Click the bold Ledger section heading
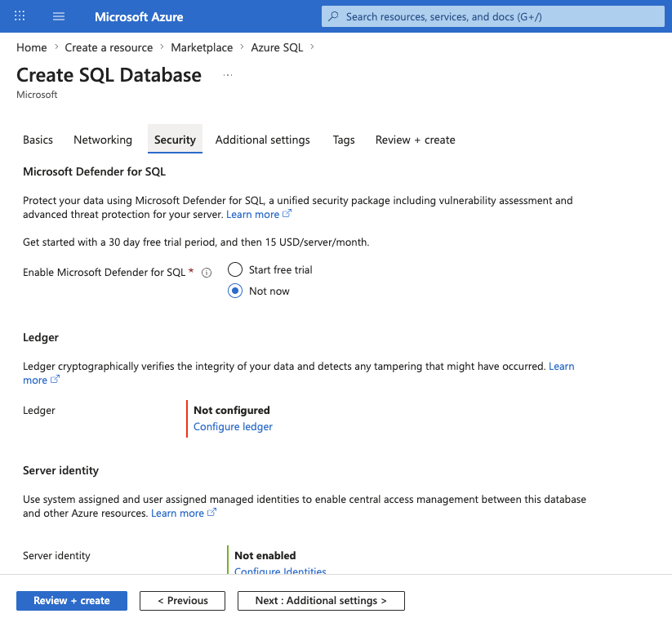672x627 pixels. coord(41,337)
